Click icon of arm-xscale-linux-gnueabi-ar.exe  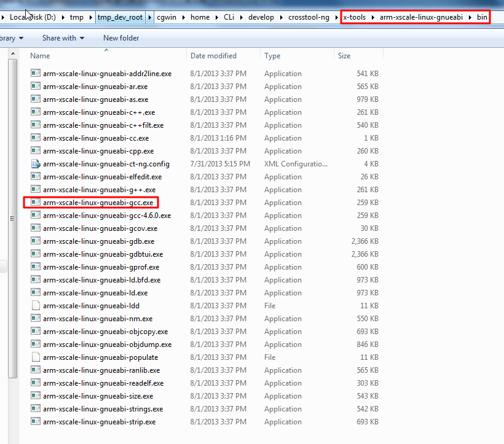[x=36, y=86]
